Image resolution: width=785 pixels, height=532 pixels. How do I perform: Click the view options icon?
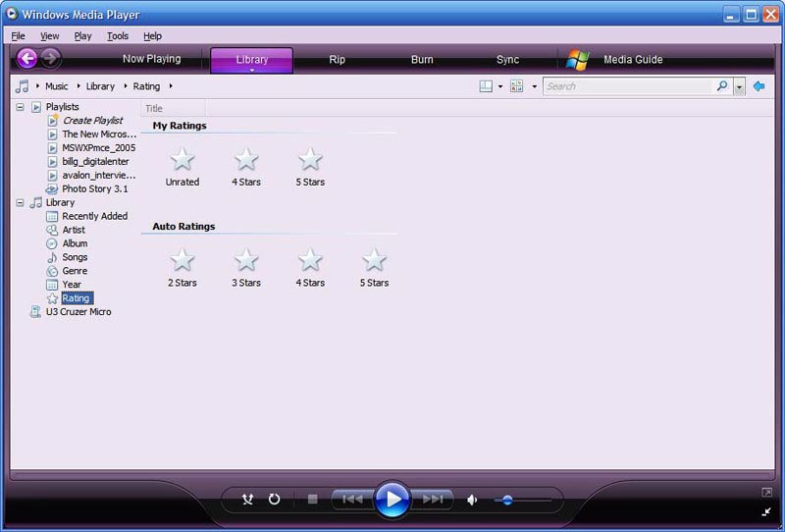click(x=517, y=86)
